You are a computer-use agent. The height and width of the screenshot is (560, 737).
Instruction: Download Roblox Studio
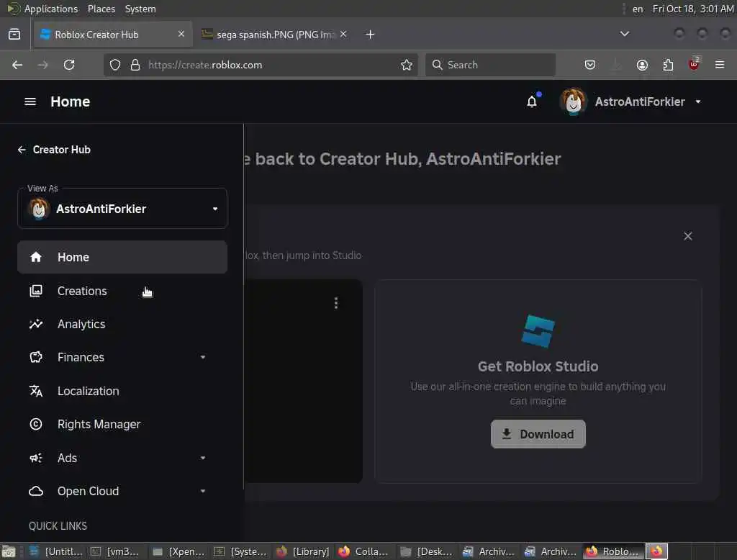[538, 434]
